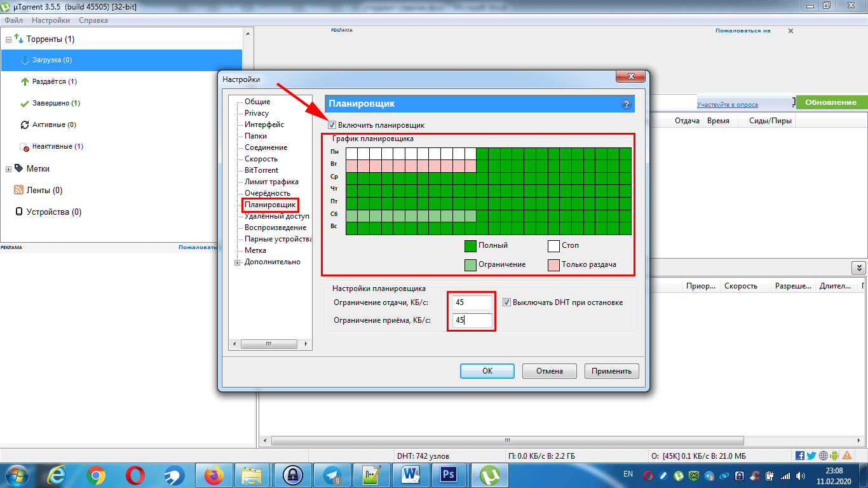
Task: Select Очерёдность in settings tree
Action: click(268, 193)
